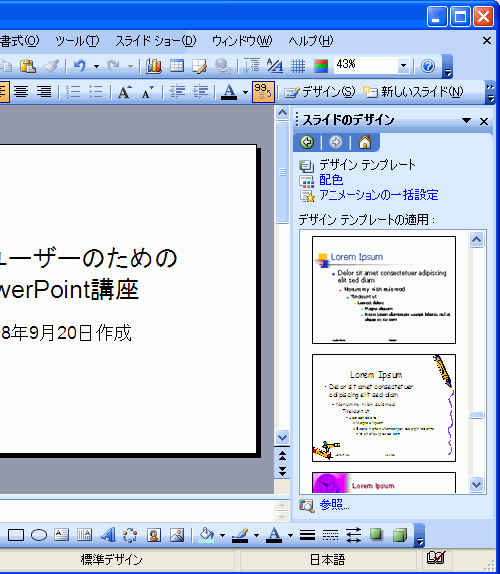Toggle bulleted list formatting
The width and height of the screenshot is (500, 574).
(x=96, y=92)
